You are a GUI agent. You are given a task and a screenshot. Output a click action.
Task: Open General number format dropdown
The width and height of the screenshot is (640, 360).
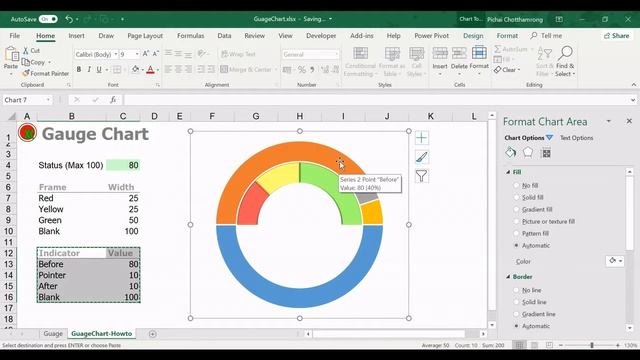point(336,54)
